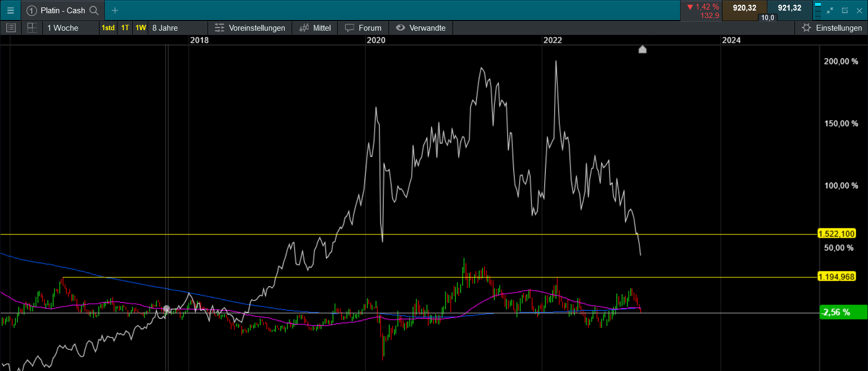This screenshot has width=868, height=371.
Task: Open the list panel icon in toolbar
Action: 11,28
